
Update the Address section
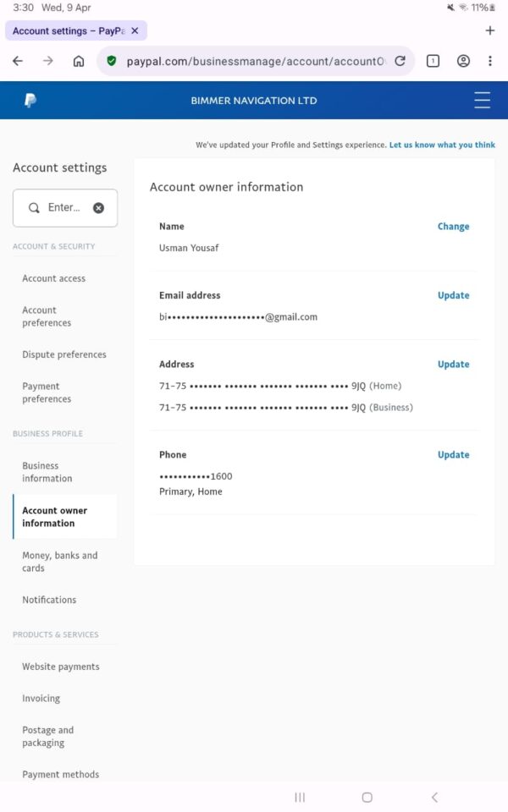pos(453,365)
